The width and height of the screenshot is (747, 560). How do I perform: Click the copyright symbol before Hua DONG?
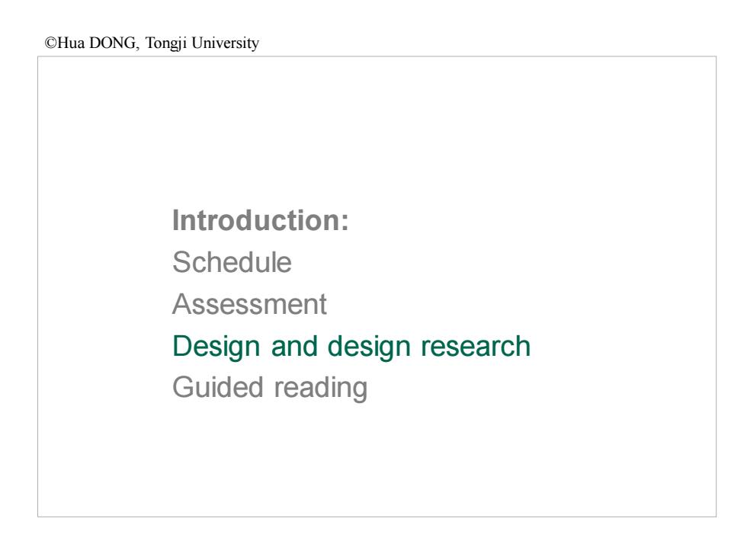pos(50,43)
